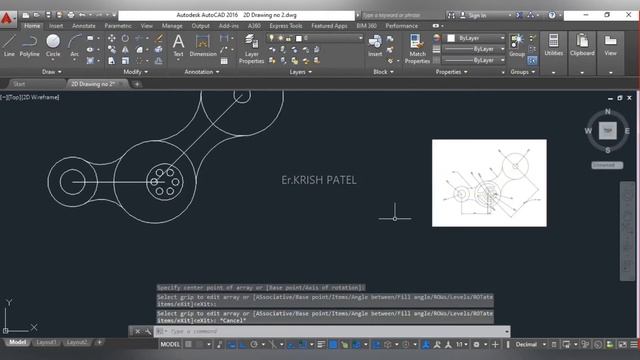Switch to the Insert ribbon tab

[56, 26]
